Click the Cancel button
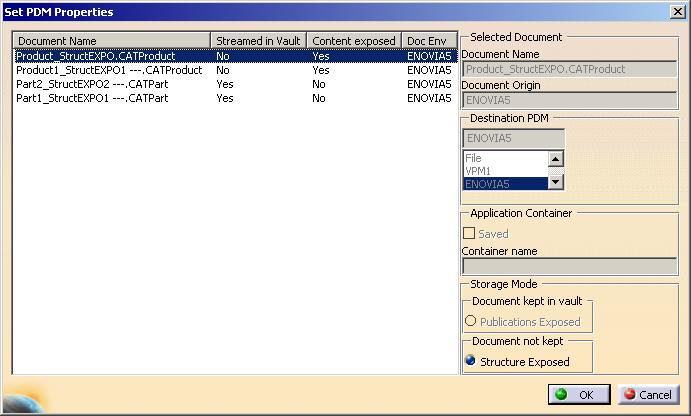This screenshot has height=416, width=691. (x=647, y=395)
